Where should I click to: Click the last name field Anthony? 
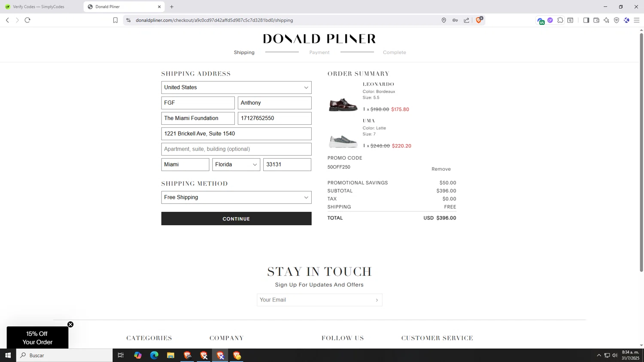click(x=274, y=103)
